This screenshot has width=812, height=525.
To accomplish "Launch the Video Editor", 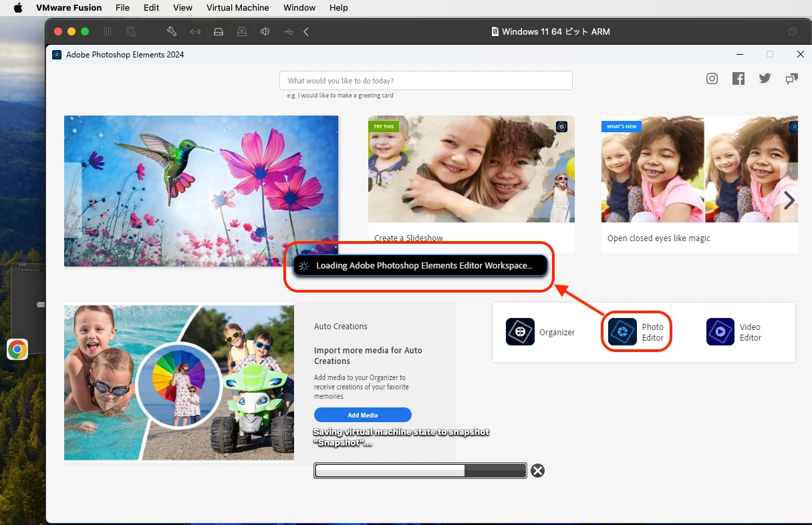I will coord(734,332).
